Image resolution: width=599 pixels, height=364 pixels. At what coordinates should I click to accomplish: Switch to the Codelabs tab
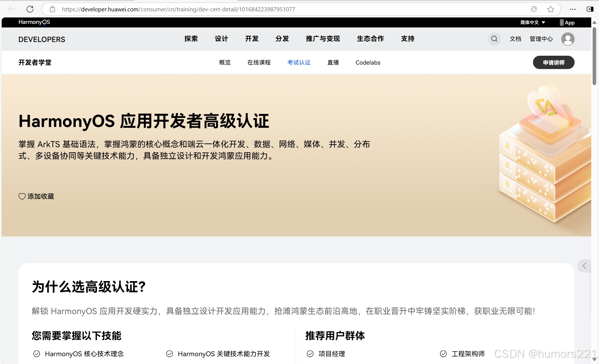(x=368, y=62)
